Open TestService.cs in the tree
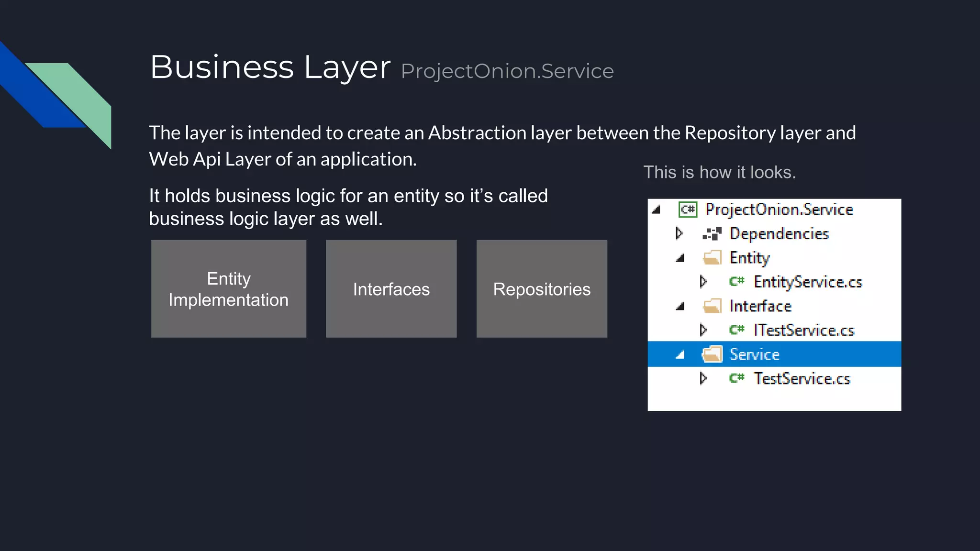Screen dimensions: 980x551 click(802, 379)
